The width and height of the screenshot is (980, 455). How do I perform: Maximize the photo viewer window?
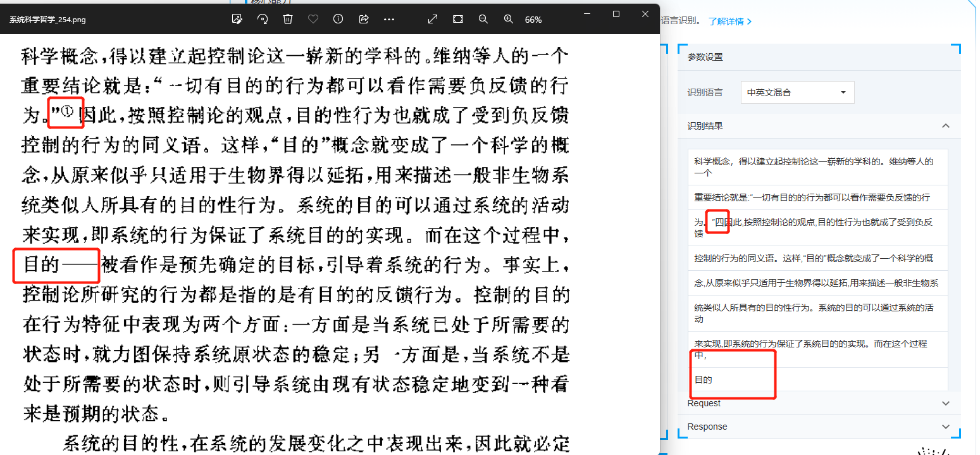(x=616, y=14)
